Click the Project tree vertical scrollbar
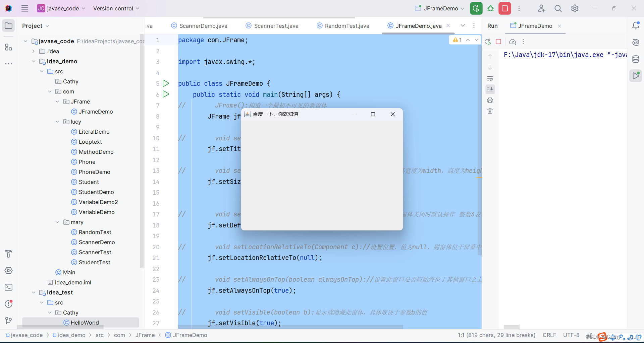The width and height of the screenshot is (644, 343). pyautogui.click(x=142, y=151)
